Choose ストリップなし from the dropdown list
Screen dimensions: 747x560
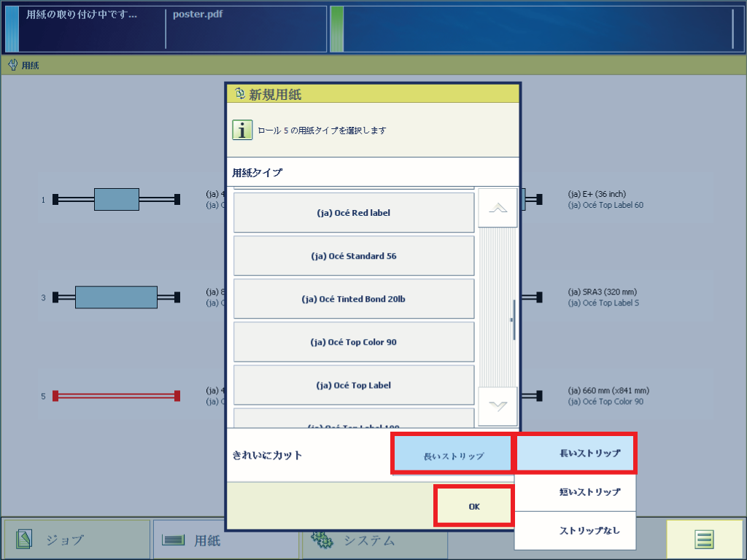(x=576, y=531)
